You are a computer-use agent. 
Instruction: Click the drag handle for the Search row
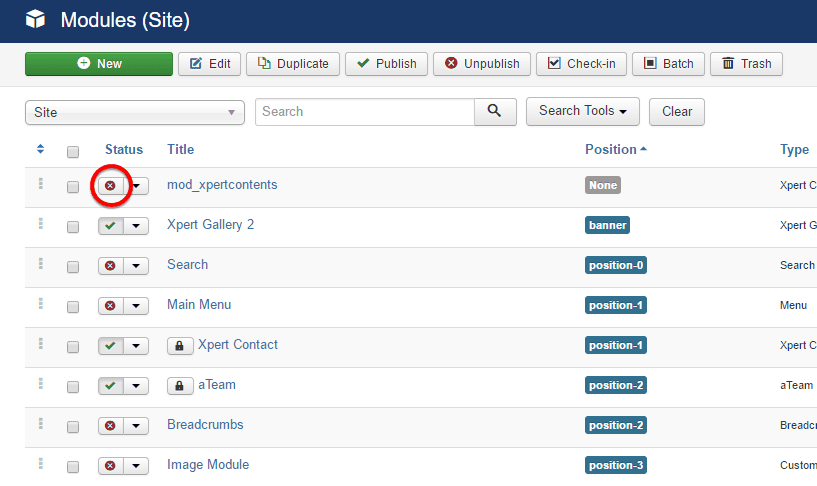pos(41,264)
